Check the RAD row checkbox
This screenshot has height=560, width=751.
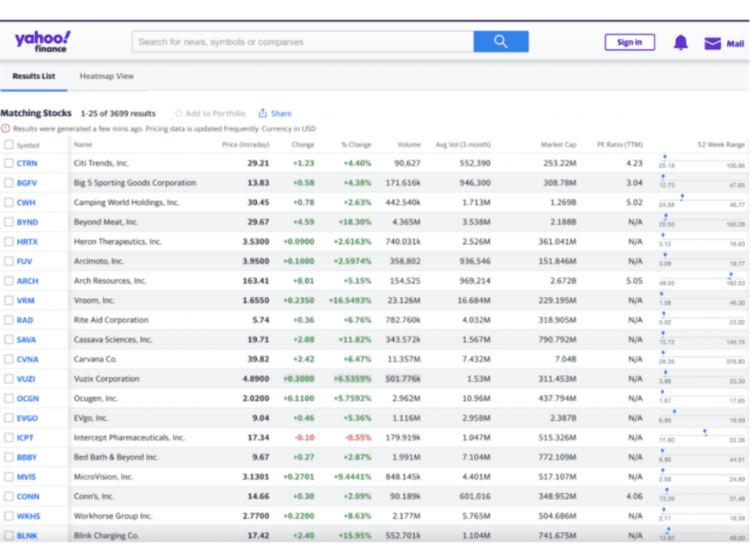9,320
